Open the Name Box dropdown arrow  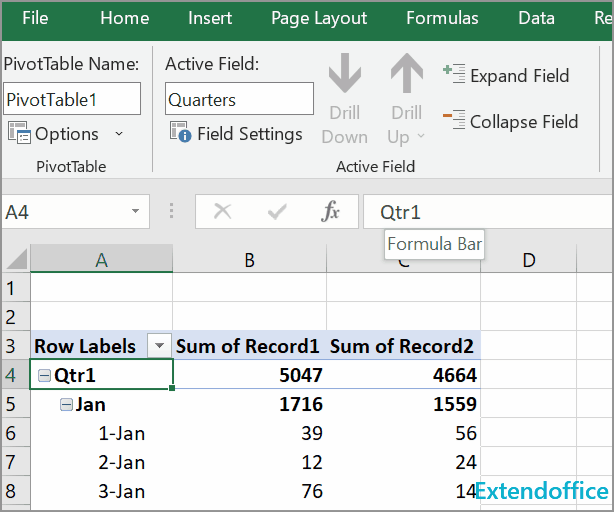135,212
